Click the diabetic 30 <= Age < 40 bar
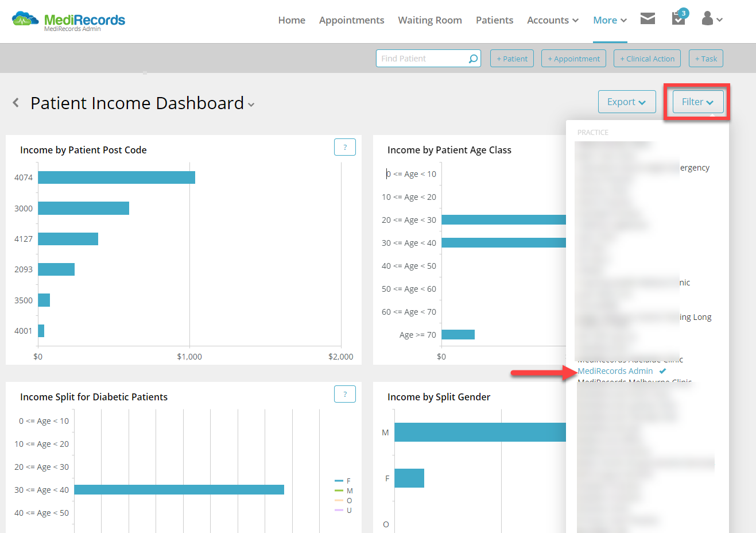Viewport: 756px width, 533px height. click(x=179, y=489)
